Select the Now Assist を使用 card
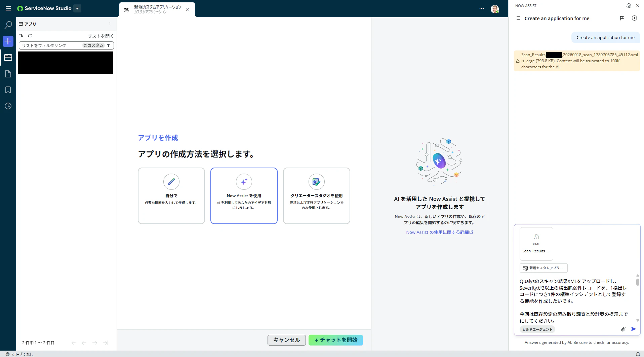Screen dimensions: 644x357 tap(244, 196)
